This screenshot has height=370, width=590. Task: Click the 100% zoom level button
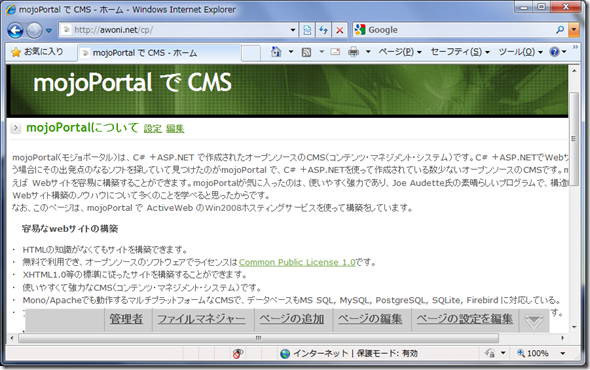pyautogui.click(x=533, y=353)
